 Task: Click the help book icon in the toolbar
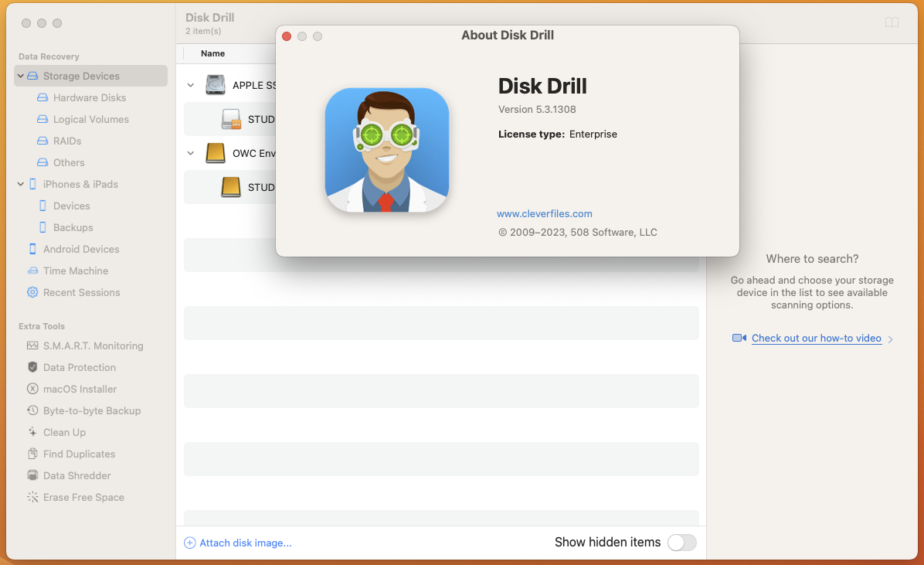click(x=892, y=23)
